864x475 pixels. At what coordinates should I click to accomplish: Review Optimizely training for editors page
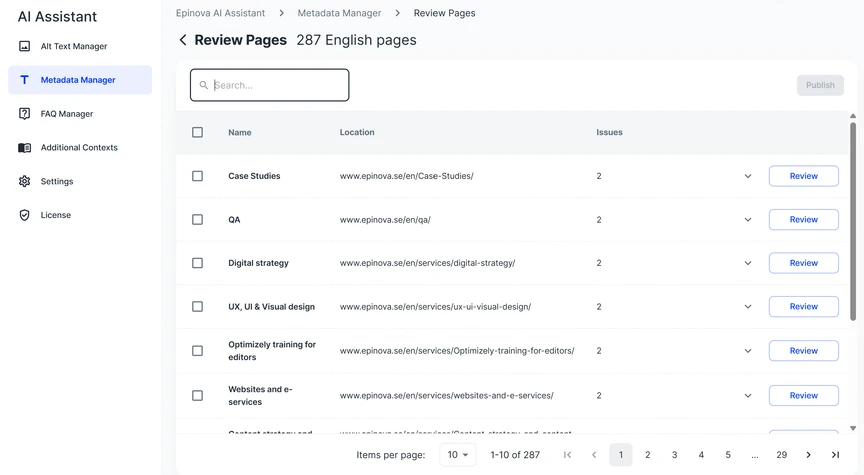[x=803, y=350]
